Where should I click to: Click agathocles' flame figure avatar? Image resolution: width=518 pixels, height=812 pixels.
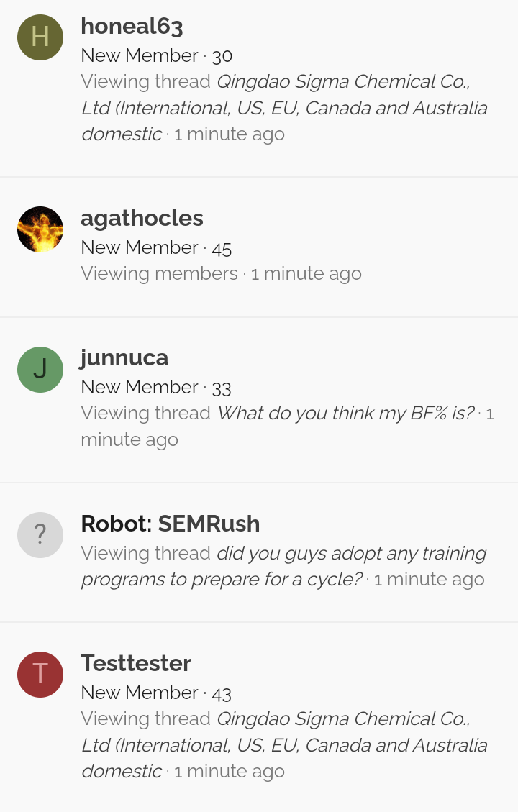point(40,229)
